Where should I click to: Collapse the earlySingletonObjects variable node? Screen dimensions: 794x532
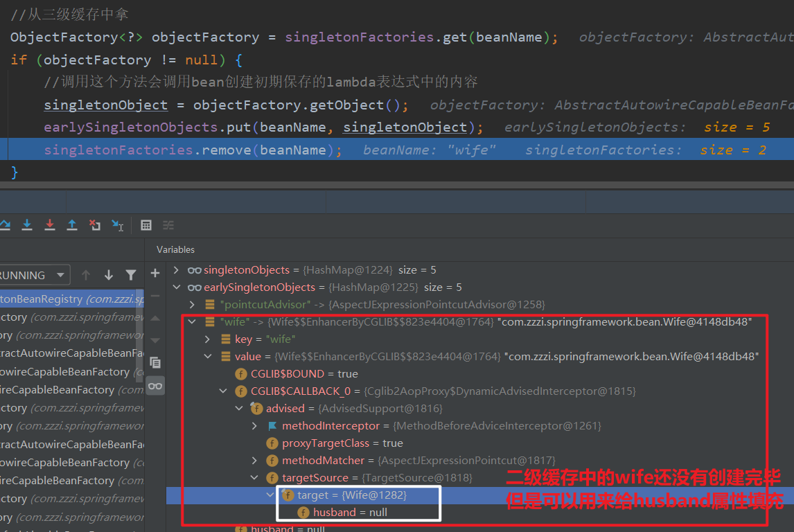176,287
